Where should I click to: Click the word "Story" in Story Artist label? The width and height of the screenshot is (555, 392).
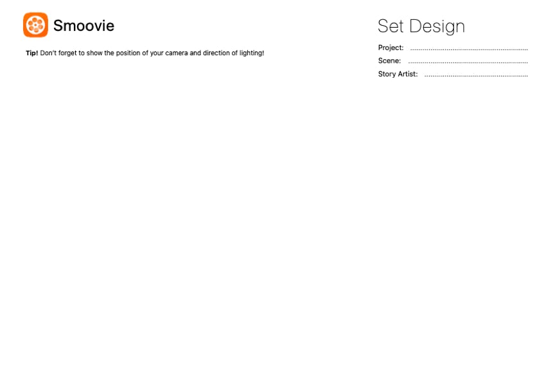pyautogui.click(x=387, y=75)
